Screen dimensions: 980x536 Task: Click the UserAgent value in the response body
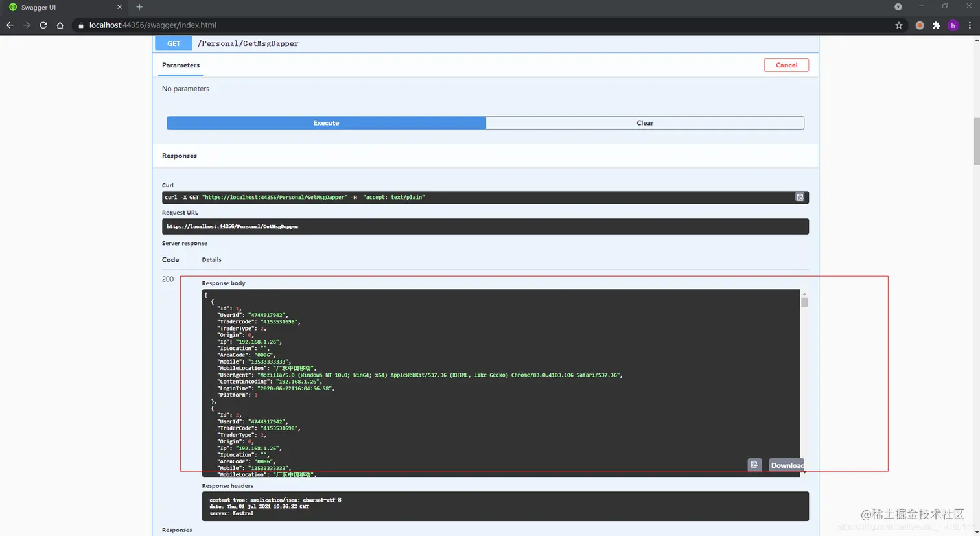tap(439, 375)
